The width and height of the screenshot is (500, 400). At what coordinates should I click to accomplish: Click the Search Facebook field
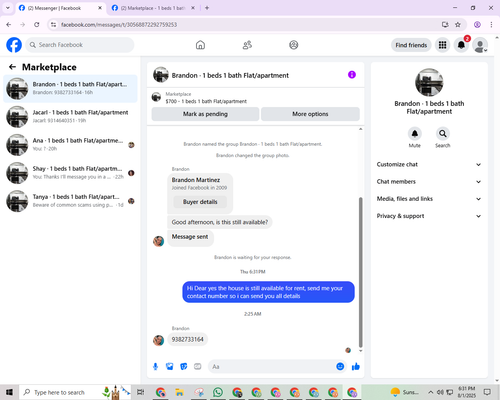pyautogui.click(x=80, y=45)
